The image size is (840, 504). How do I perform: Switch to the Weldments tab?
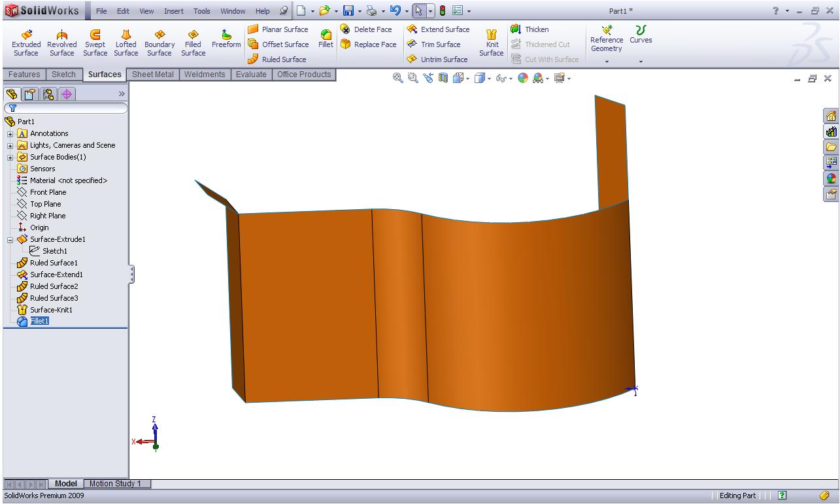click(205, 75)
